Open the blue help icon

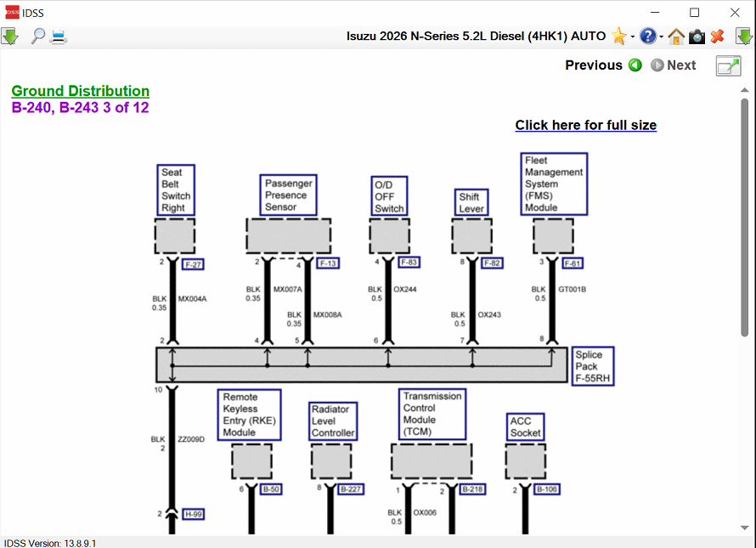[x=648, y=36]
